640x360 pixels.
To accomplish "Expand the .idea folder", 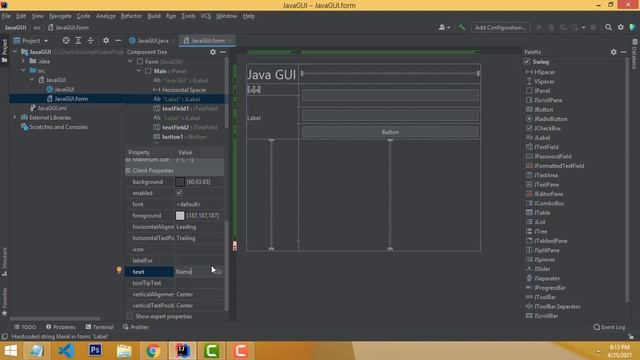I will [23, 61].
